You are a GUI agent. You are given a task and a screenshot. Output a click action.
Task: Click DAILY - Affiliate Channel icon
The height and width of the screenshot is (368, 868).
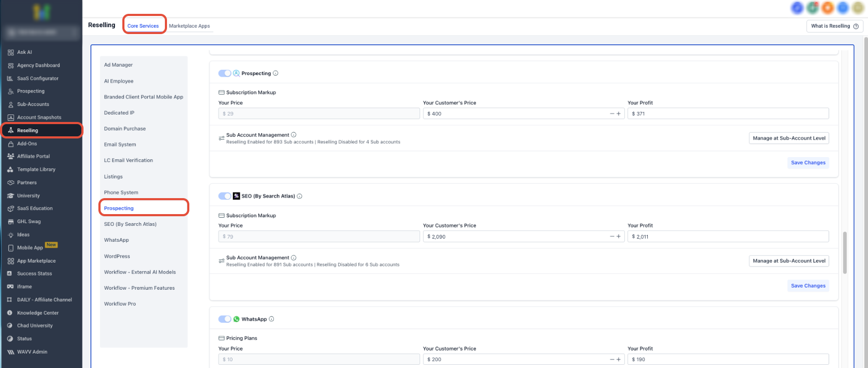10,300
